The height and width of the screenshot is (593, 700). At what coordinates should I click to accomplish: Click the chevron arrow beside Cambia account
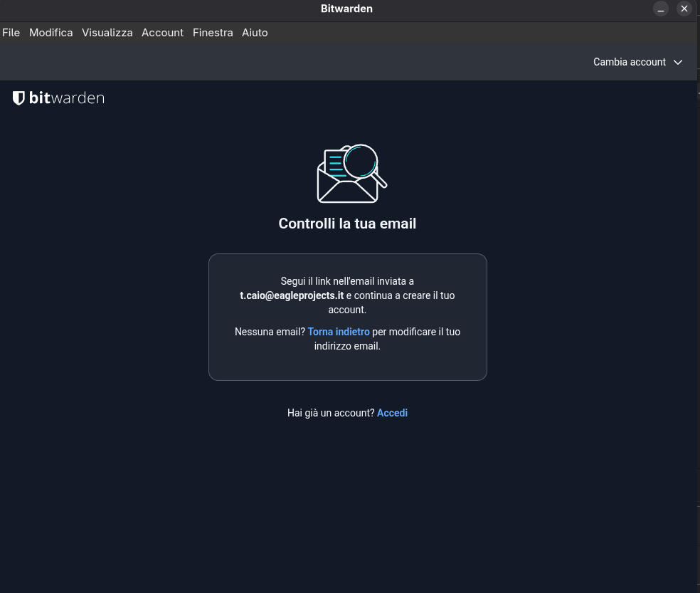pyautogui.click(x=678, y=63)
